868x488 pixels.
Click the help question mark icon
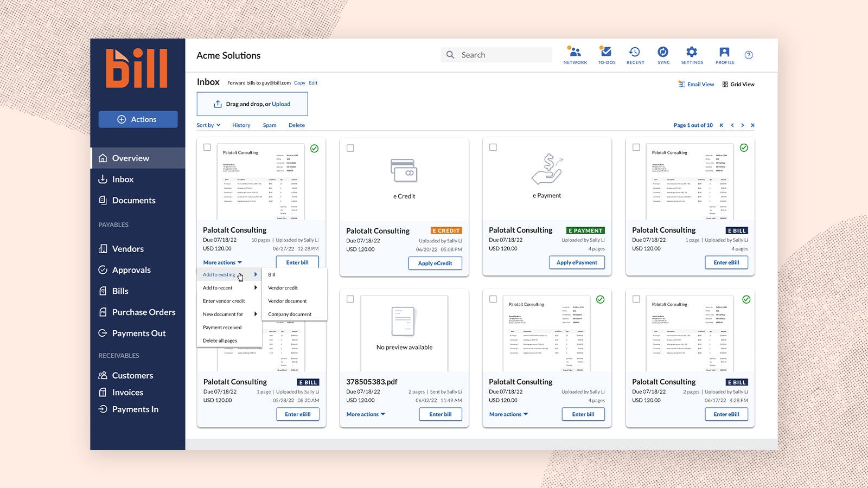click(x=749, y=55)
